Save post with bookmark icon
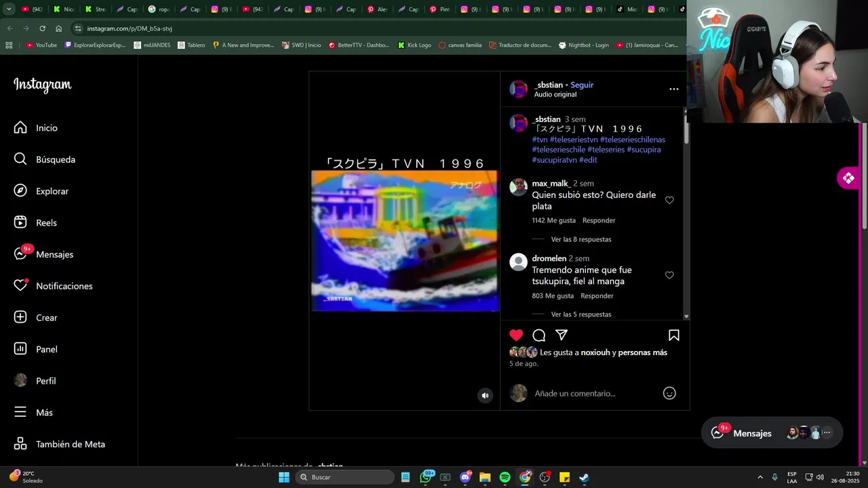Screen dimensions: 868x488 click(x=674, y=335)
